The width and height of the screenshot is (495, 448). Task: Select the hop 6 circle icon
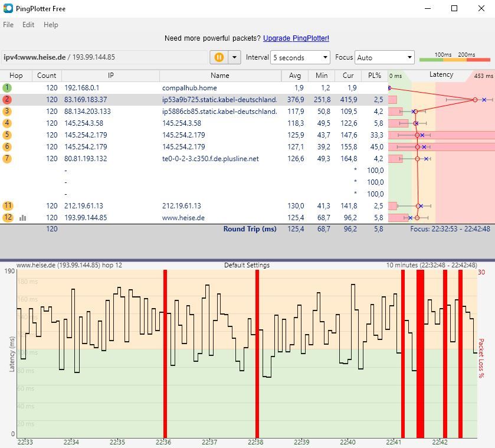click(7, 146)
